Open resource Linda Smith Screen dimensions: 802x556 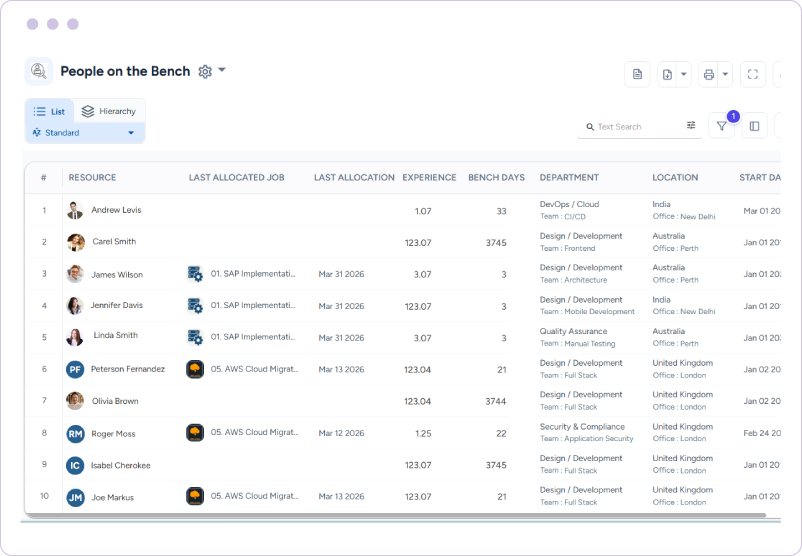(116, 336)
